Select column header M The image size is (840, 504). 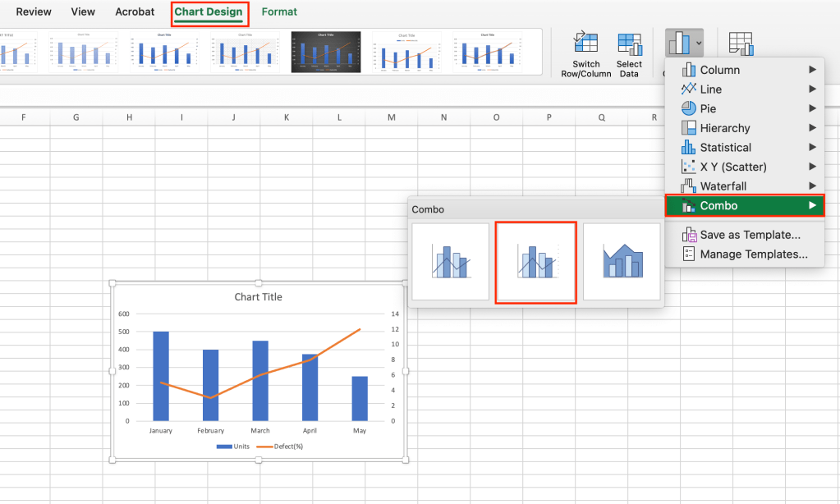coord(392,117)
